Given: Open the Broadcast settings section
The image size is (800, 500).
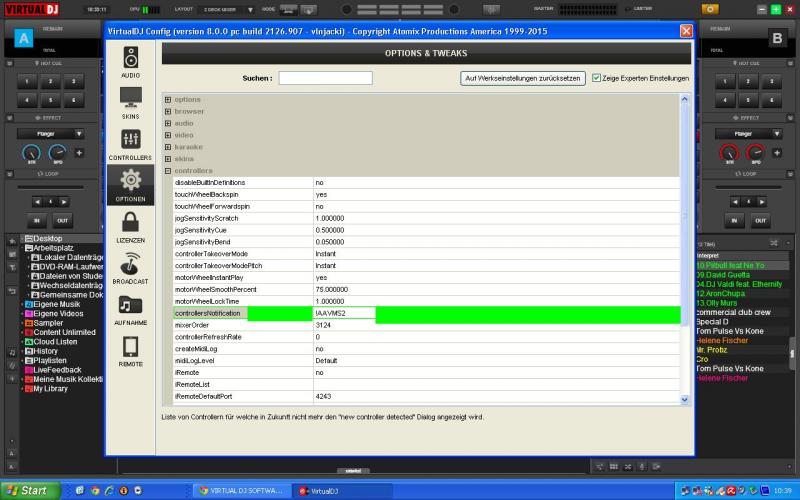Looking at the screenshot, I should point(130,268).
